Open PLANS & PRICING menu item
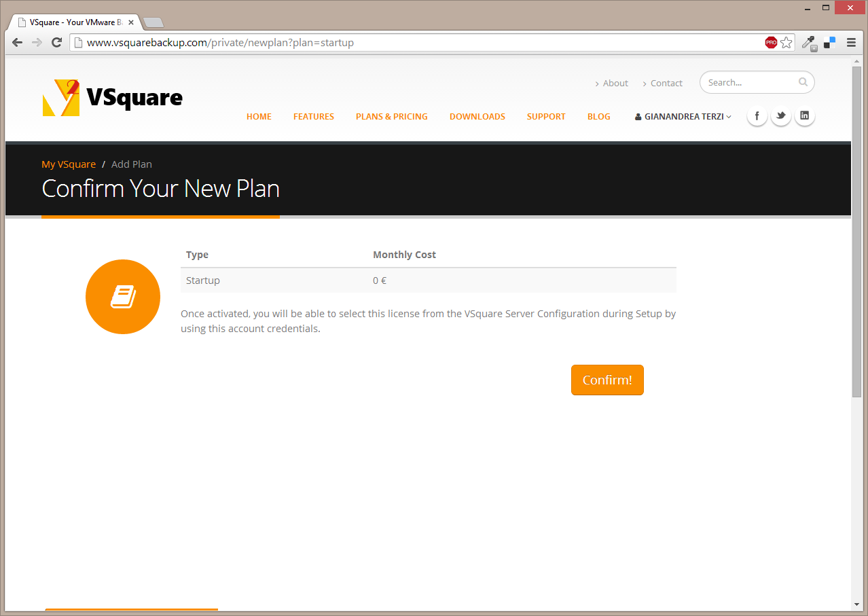Viewport: 868px width, 616px height. [x=392, y=117]
